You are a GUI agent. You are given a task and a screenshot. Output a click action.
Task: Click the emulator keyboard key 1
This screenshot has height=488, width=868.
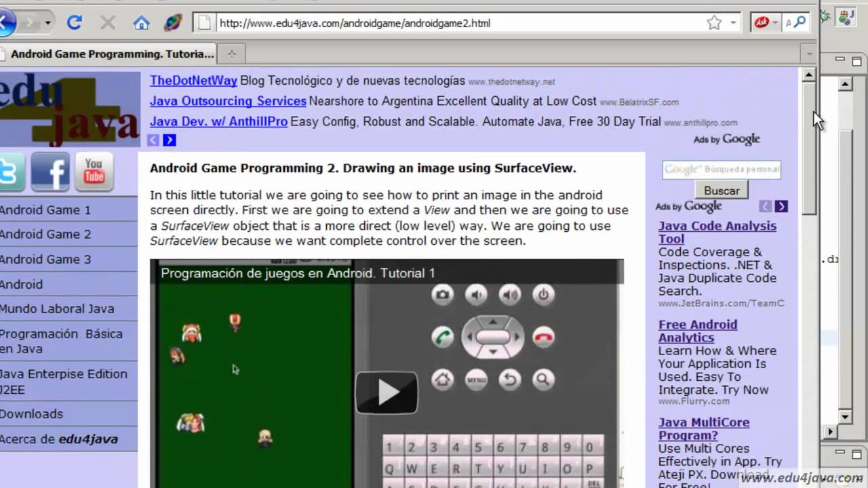(389, 447)
